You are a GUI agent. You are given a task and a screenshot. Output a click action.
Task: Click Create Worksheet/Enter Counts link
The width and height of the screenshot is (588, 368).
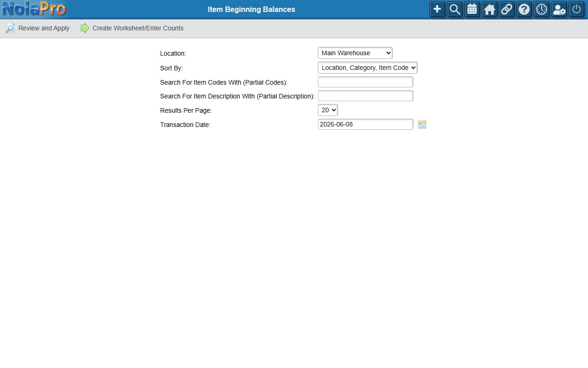pyautogui.click(x=138, y=28)
